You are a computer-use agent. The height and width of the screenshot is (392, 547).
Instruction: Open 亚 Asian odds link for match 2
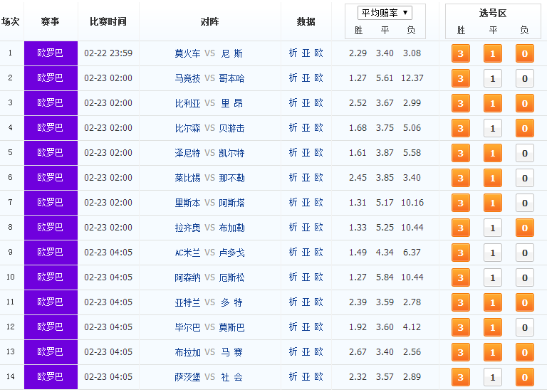306,78
